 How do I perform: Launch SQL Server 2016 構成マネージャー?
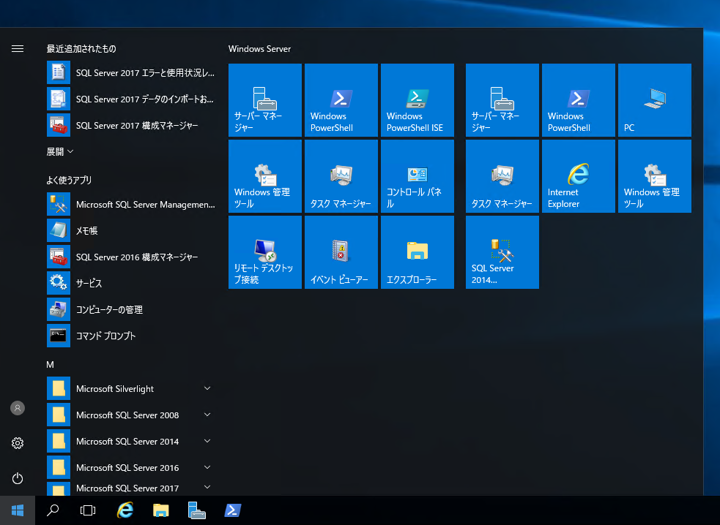tap(131, 257)
